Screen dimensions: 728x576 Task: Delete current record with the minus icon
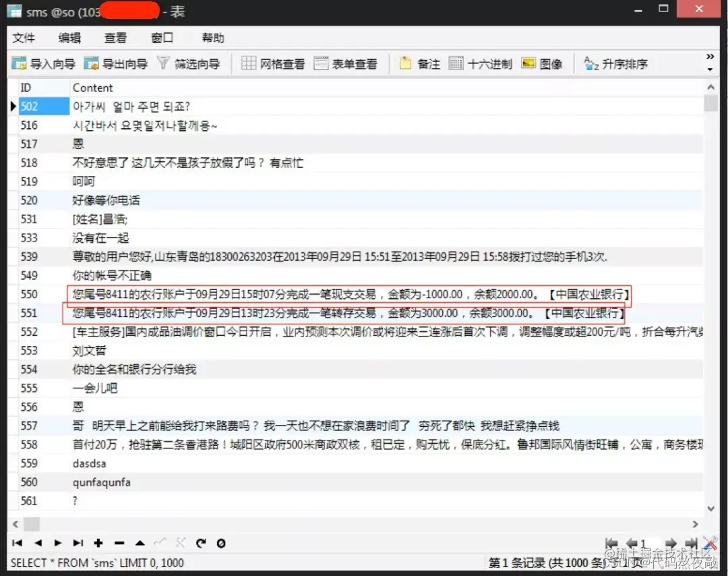[x=119, y=542]
